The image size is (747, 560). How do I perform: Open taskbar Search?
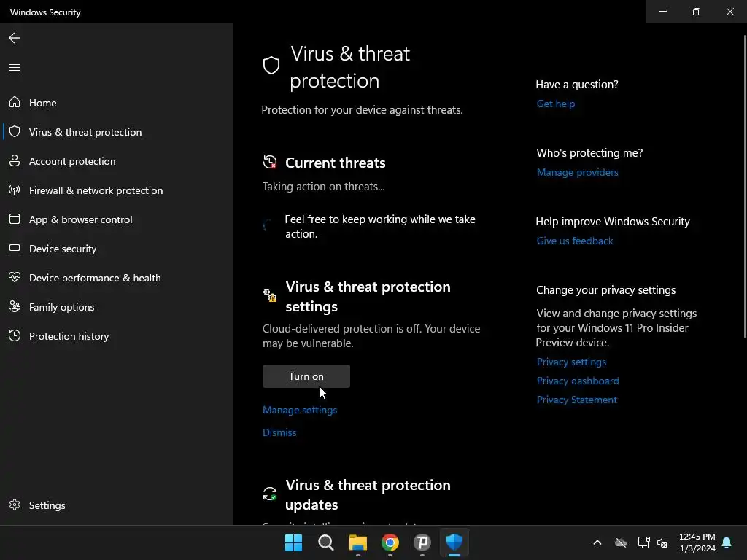click(x=326, y=542)
